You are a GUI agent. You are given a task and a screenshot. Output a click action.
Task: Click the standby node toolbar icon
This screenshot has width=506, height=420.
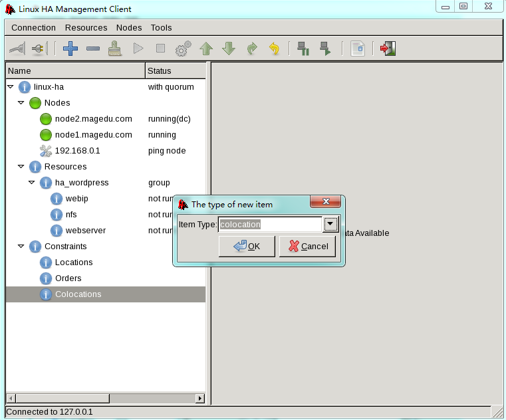click(x=303, y=49)
